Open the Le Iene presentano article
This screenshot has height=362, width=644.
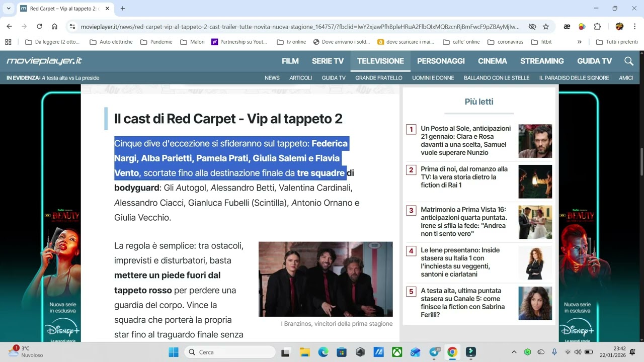tap(460, 262)
